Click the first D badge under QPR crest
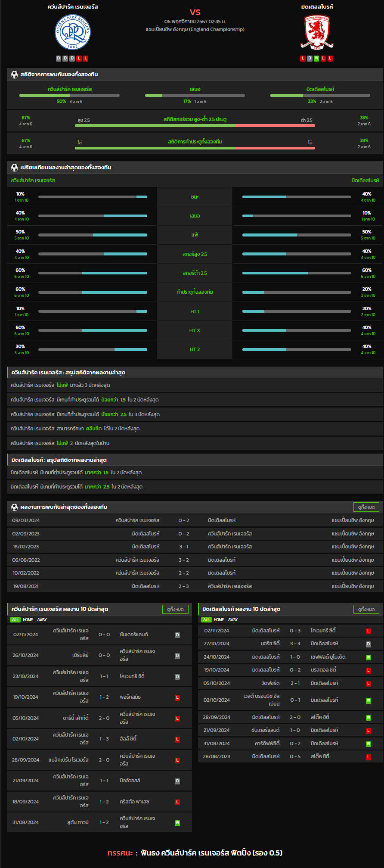This screenshot has height=868, width=384. [59, 59]
